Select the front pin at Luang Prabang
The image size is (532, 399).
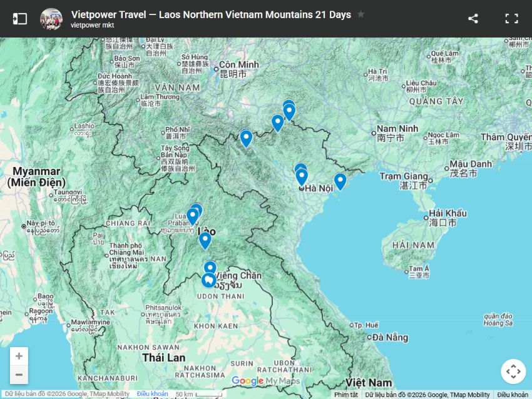(x=192, y=216)
